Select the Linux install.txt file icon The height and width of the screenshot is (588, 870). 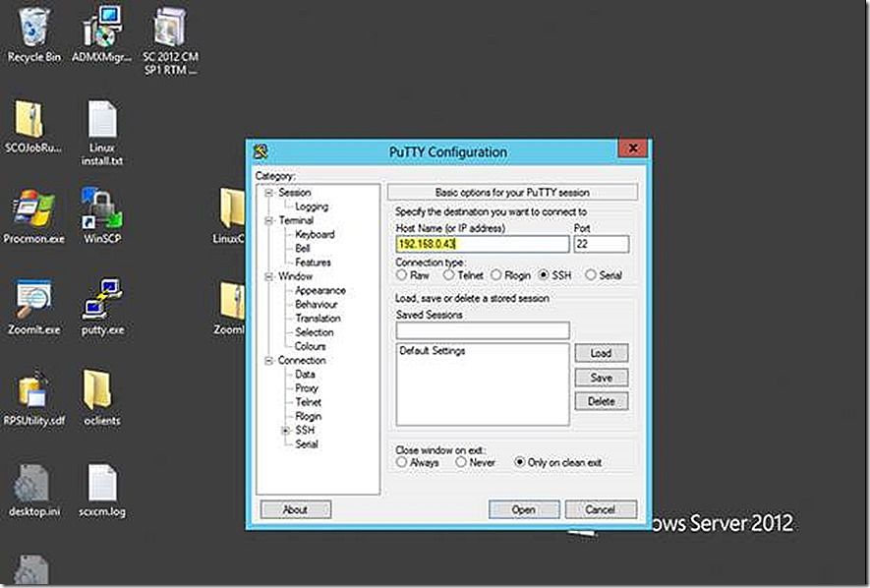click(x=101, y=132)
